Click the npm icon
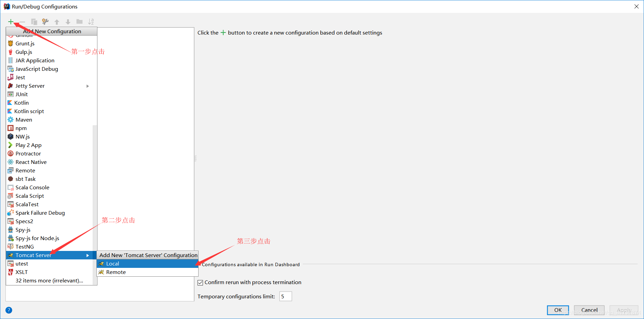 click(10, 128)
